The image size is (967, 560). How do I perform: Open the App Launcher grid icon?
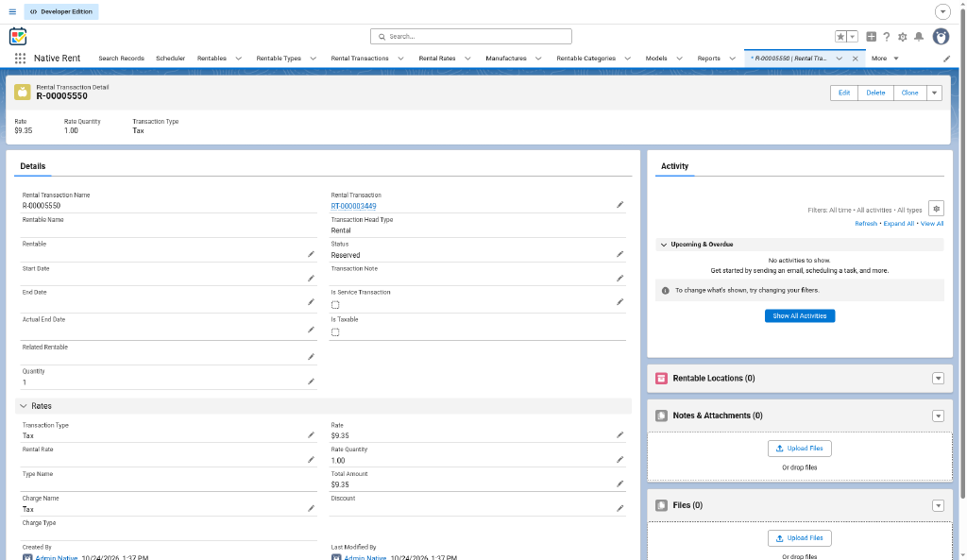[20, 58]
